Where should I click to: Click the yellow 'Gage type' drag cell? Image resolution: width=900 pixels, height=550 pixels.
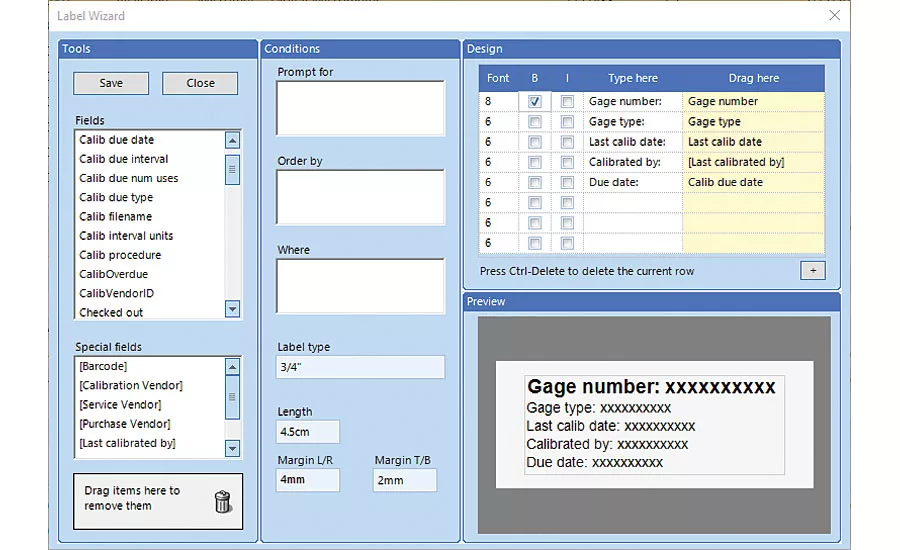tap(753, 122)
